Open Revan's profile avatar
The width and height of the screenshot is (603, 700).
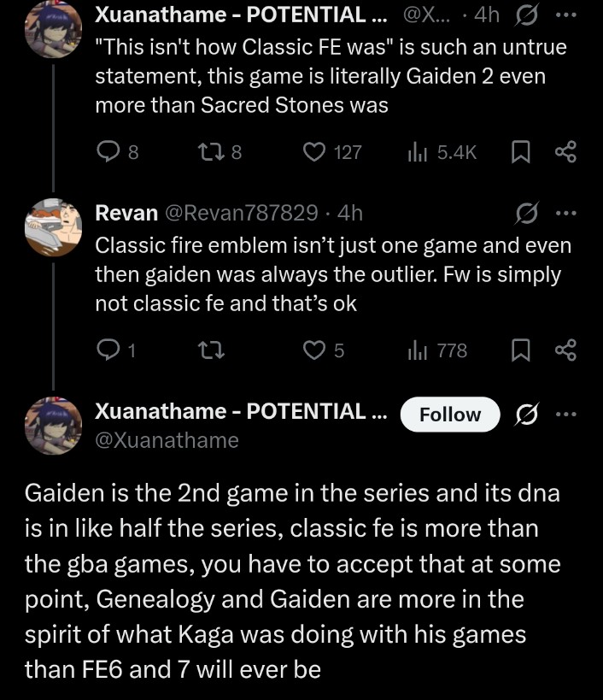[53, 227]
